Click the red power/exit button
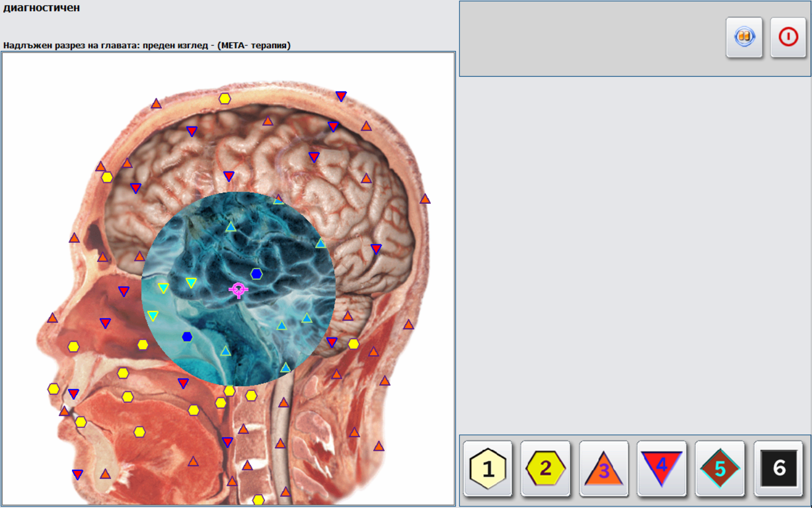 coord(788,37)
